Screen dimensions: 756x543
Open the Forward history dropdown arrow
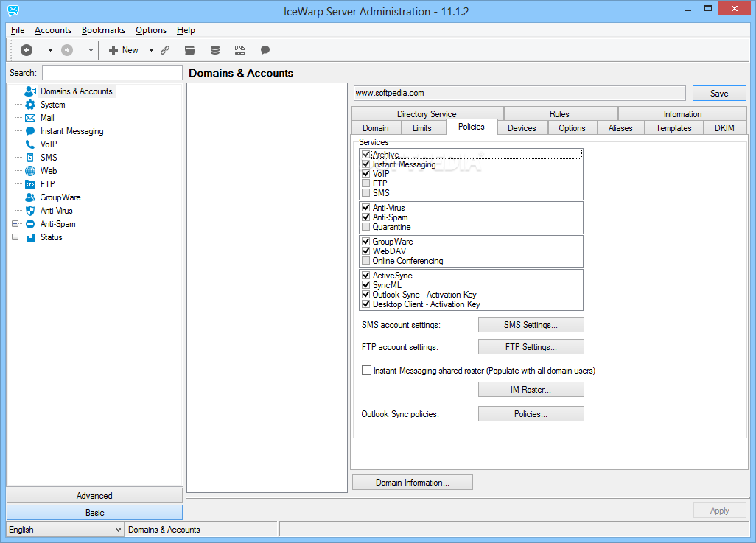point(91,49)
